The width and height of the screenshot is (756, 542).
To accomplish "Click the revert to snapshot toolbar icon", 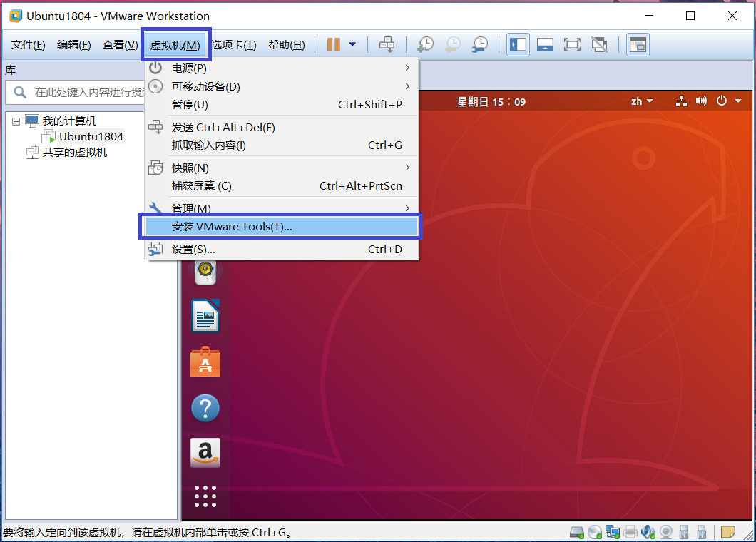I will click(x=453, y=44).
